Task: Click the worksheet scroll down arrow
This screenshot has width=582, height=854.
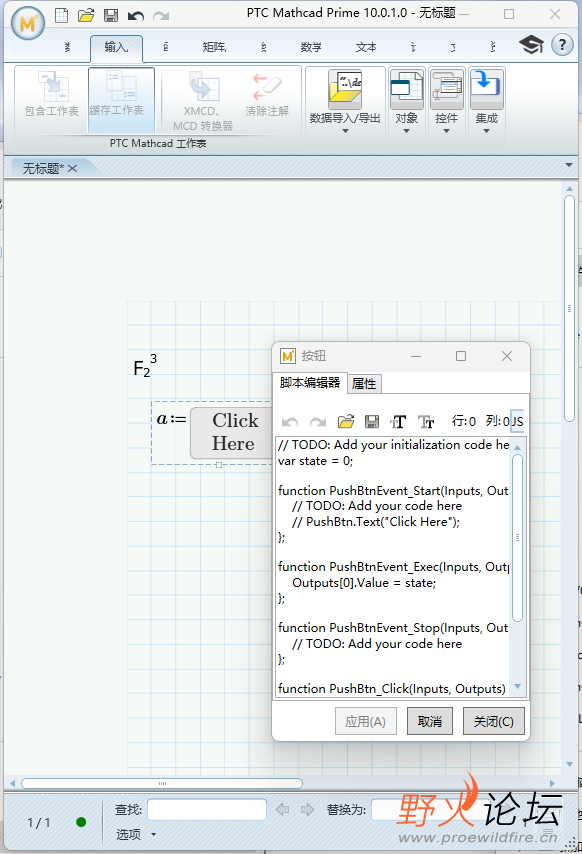Action: (x=569, y=764)
